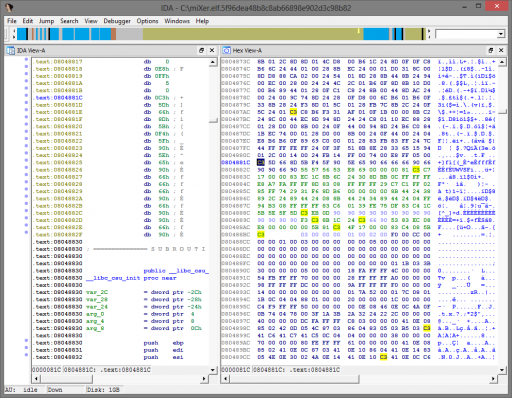This screenshot has height=398, width=512.
Task: Select the highlighted C3 byte at 0804881C
Action: click(261, 162)
